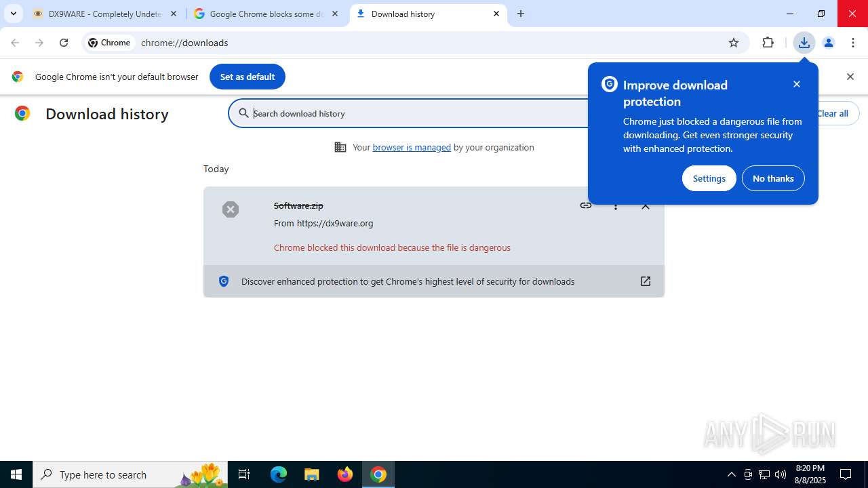Open the Extensions puzzle icon
The width and height of the screenshot is (868, 488).
(x=768, y=43)
